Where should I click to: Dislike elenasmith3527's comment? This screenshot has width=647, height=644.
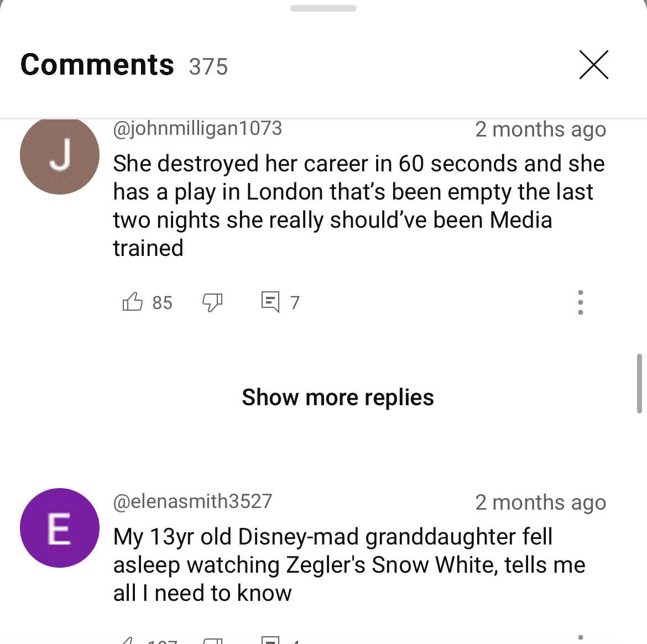[212, 641]
